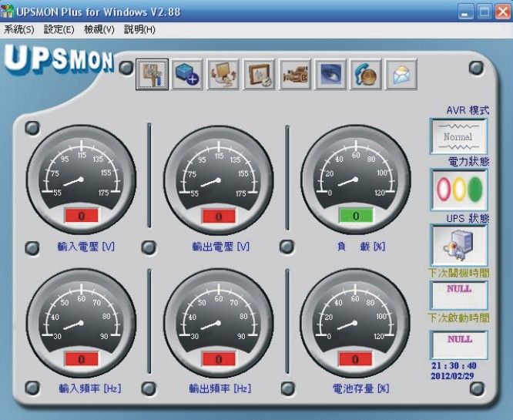Click the red input frequency value readout
Viewport: 513px width, 420px height.
tap(82, 359)
